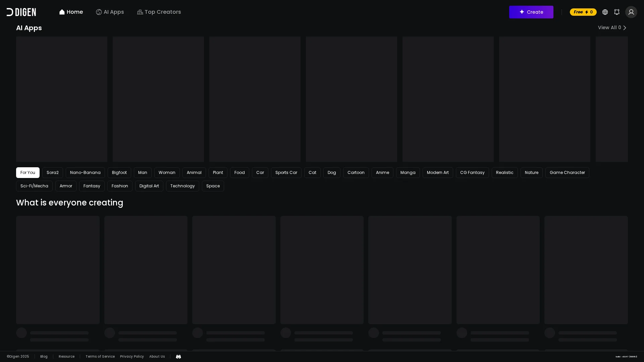Open the Privacy Policy link
Viewport: 644px width, 362px height.
pyautogui.click(x=132, y=357)
